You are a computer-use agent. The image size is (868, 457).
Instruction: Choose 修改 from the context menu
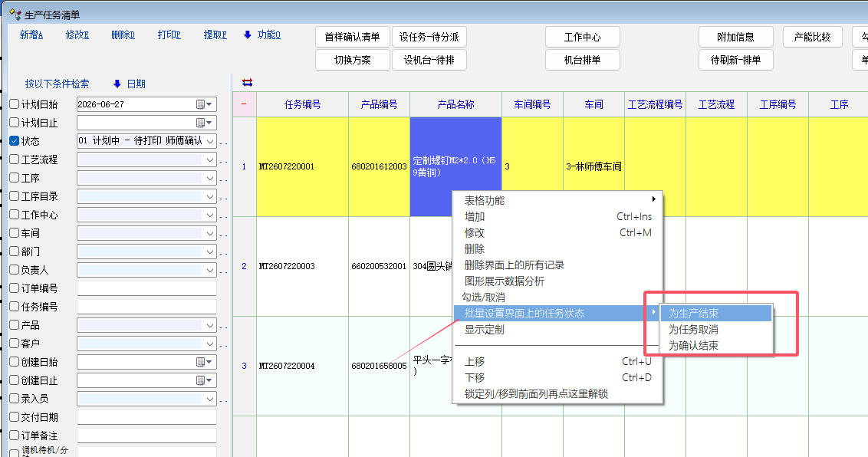coord(557,232)
